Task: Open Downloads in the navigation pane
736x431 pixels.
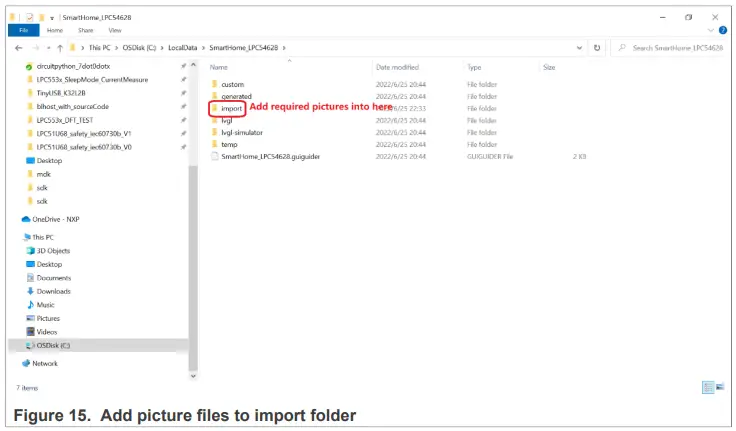Action: coord(53,291)
